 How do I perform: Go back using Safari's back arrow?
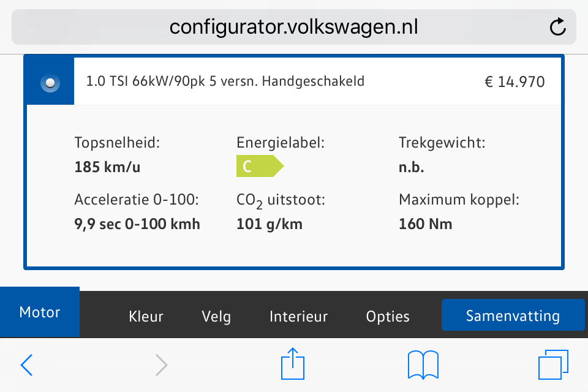click(26, 364)
